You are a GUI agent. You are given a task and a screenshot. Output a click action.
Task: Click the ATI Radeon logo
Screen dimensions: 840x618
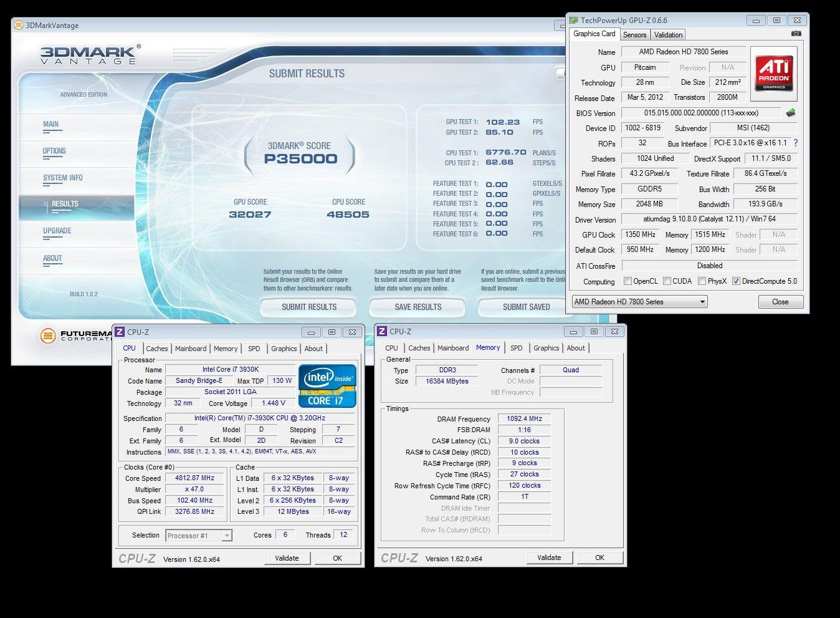(x=773, y=74)
